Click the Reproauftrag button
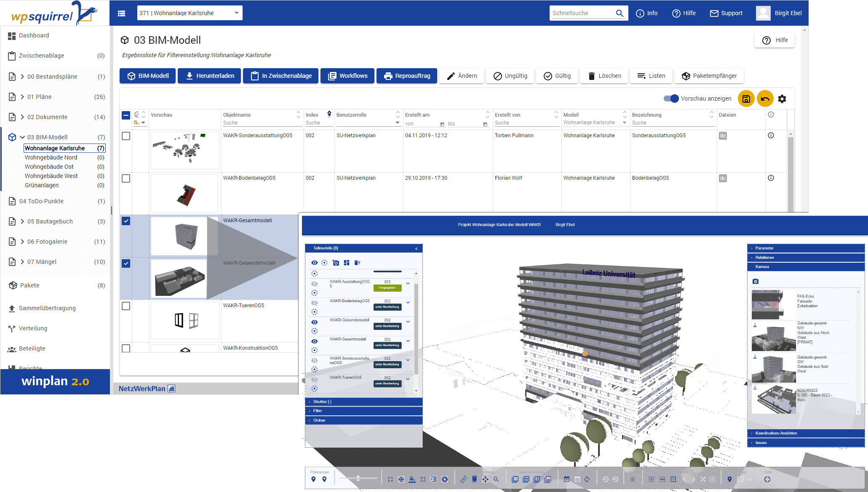Image resolution: width=868 pixels, height=492 pixels. (x=407, y=76)
